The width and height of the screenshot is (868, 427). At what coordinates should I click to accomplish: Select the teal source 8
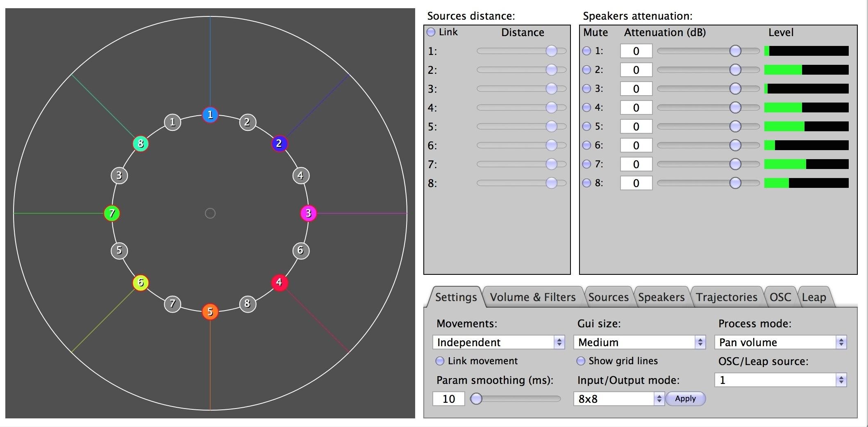pyautogui.click(x=140, y=144)
